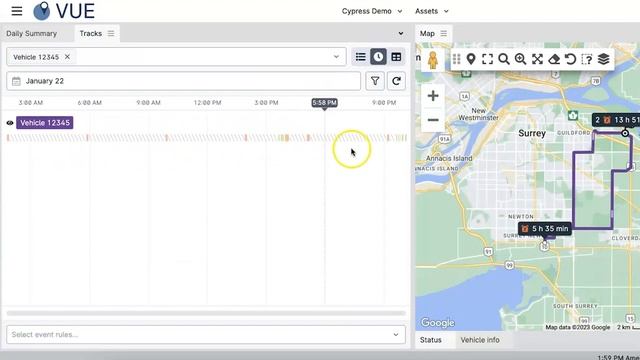
Task: Switch to timeline clock view
Action: [x=378, y=57]
